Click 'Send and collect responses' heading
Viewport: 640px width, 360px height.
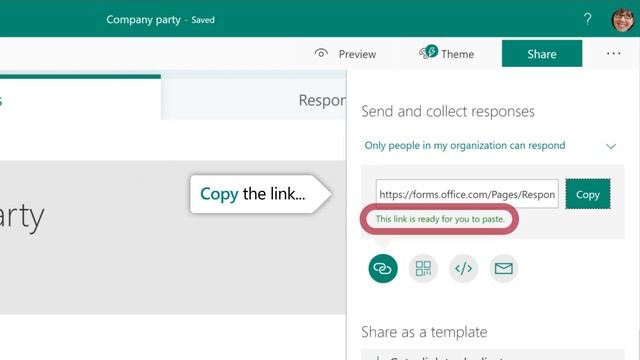448,111
